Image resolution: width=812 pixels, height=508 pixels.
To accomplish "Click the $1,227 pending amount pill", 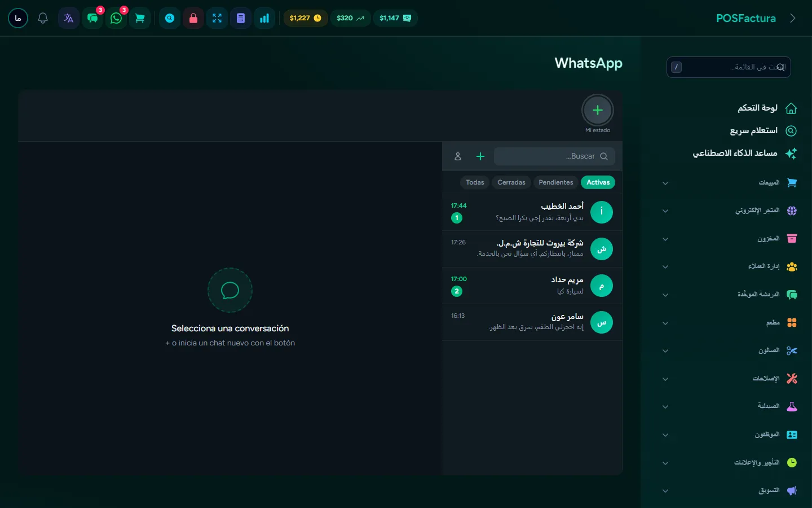I will pyautogui.click(x=305, y=18).
